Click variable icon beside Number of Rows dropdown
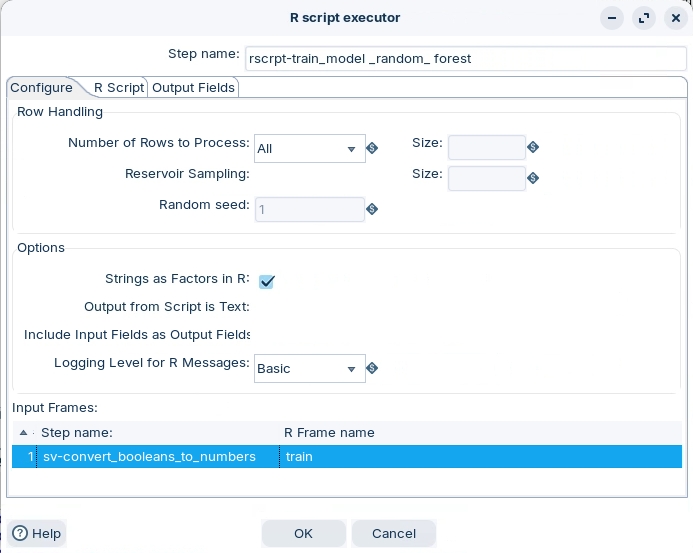 point(372,148)
